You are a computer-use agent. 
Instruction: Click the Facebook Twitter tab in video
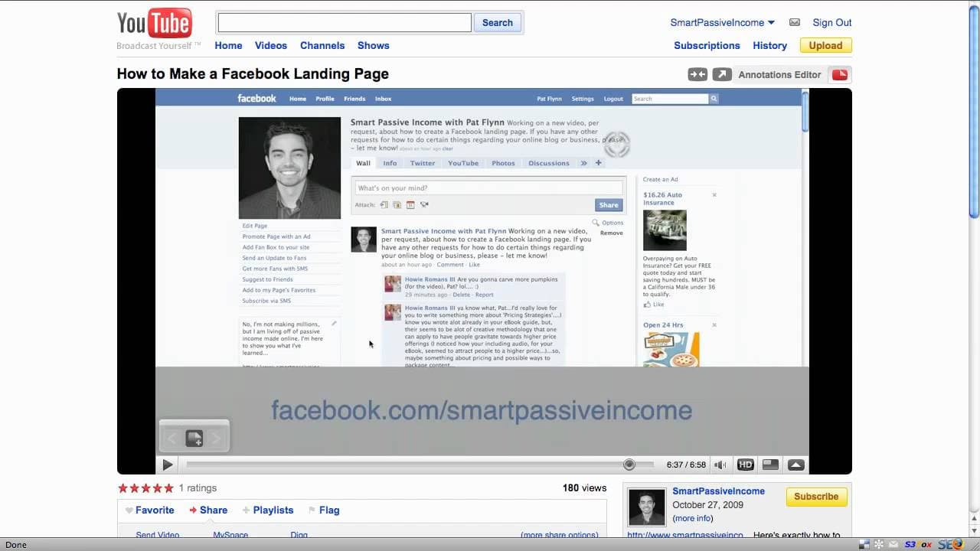[x=422, y=163]
